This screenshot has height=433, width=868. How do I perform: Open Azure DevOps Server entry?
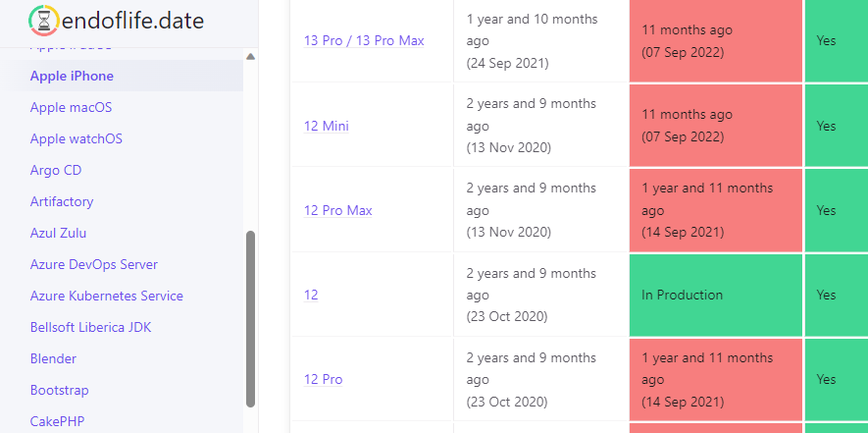[93, 264]
